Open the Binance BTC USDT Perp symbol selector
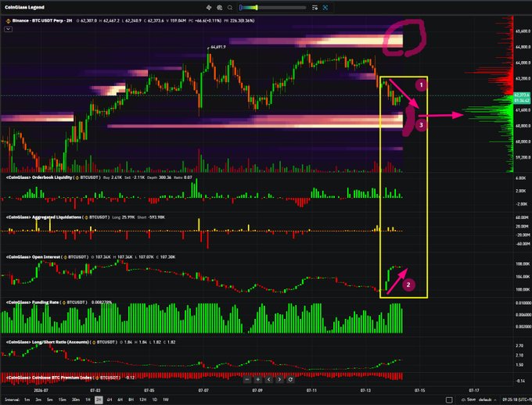Image resolution: width=532 pixels, height=405 pixels. [42, 20]
